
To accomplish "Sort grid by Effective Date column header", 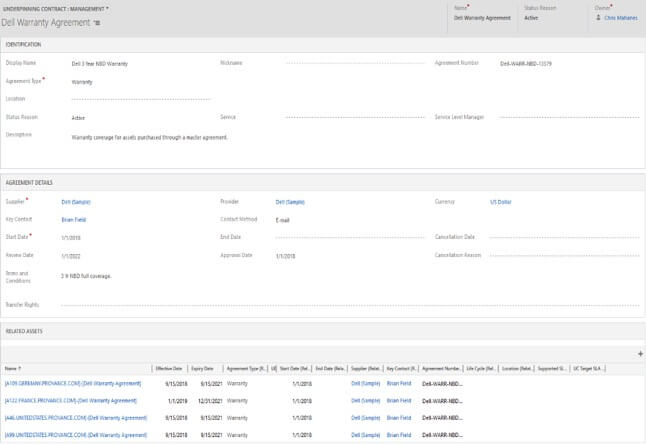I will point(169,369).
